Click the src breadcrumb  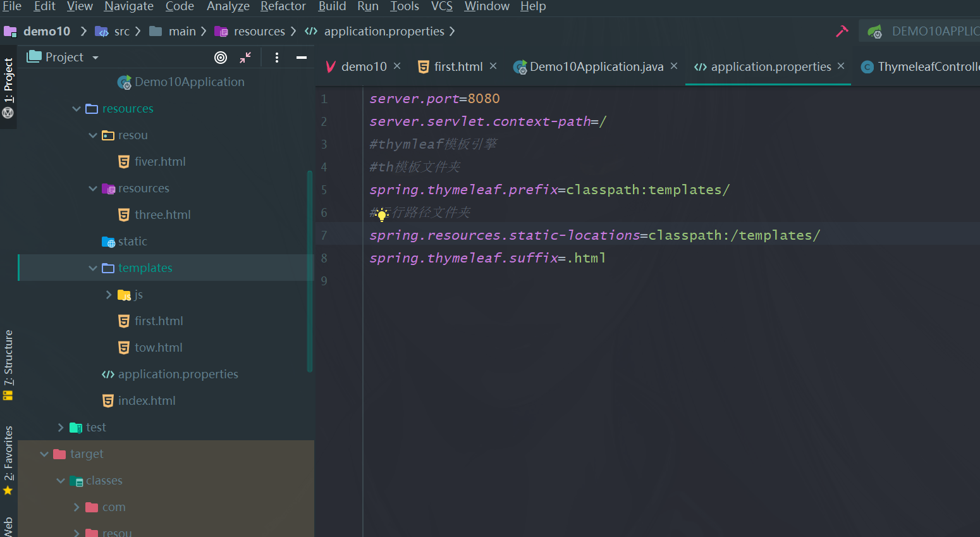click(x=121, y=30)
